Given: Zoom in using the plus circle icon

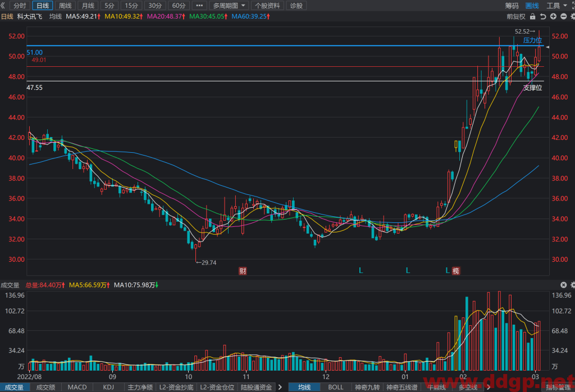Looking at the screenshot, I should (553, 16).
